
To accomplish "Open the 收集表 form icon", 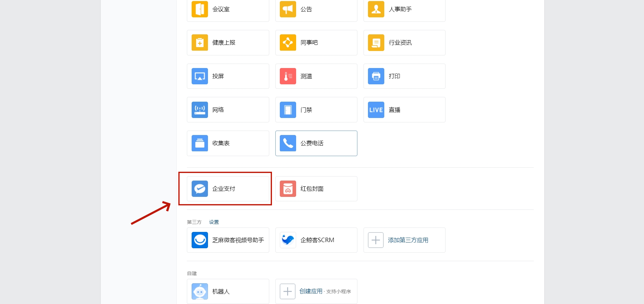I will coord(200,143).
